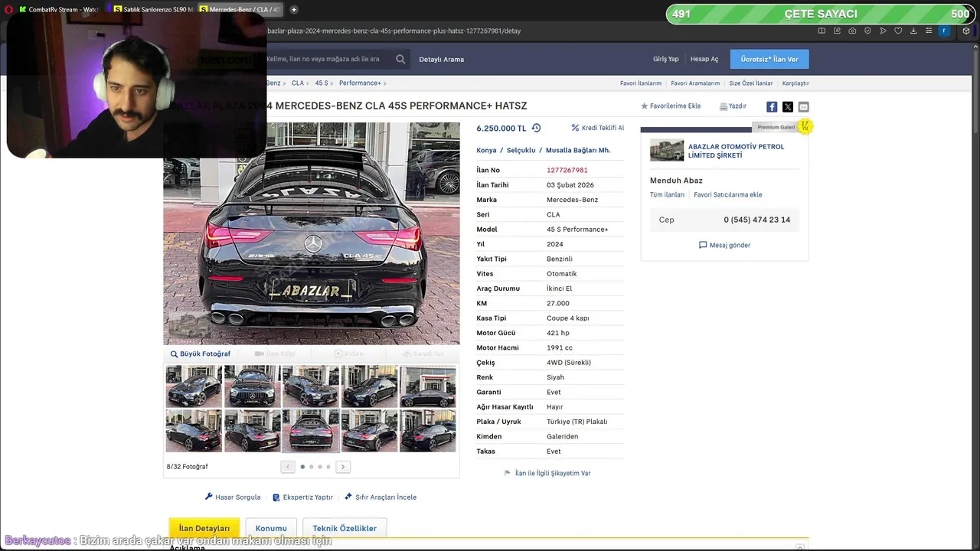Open Favori İlanlarım link
Viewport: 980px width, 551px height.
point(641,83)
